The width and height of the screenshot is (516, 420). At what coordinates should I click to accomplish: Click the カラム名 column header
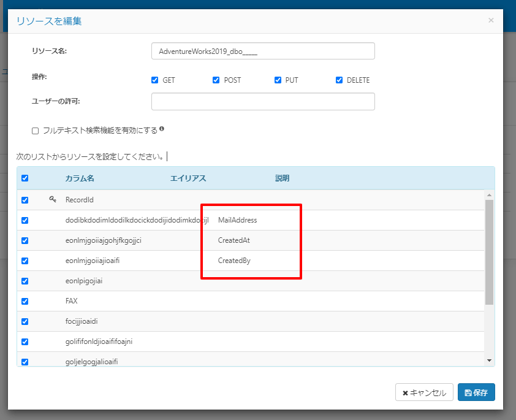(80, 178)
